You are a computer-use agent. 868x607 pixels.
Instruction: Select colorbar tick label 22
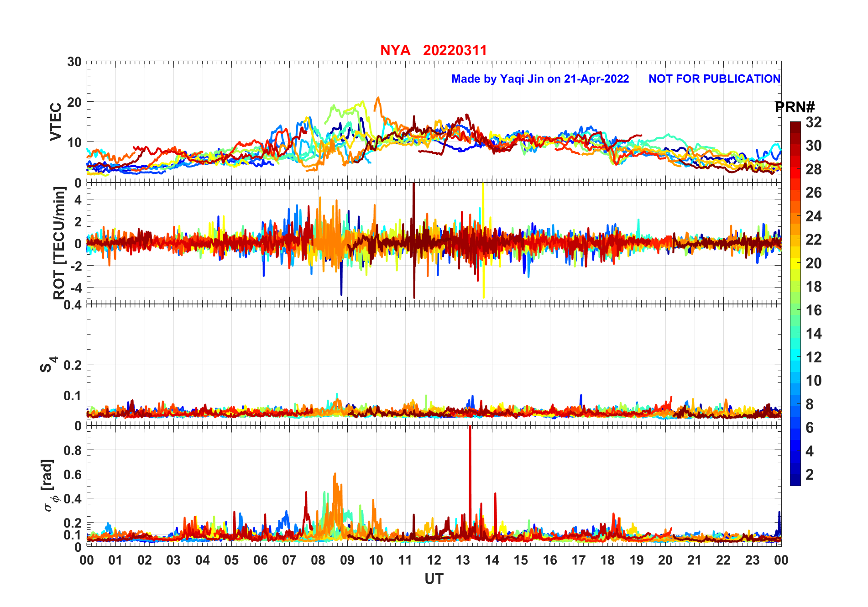813,240
